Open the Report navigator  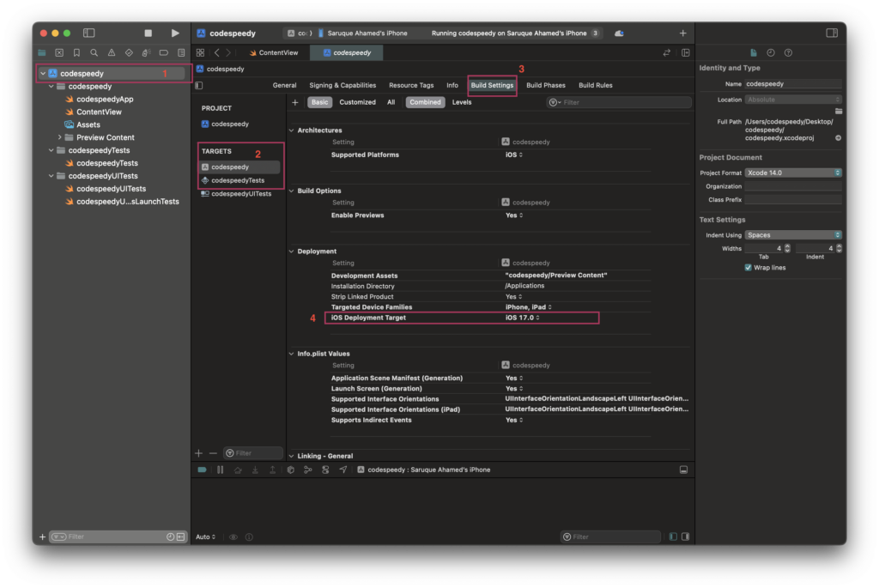(181, 52)
